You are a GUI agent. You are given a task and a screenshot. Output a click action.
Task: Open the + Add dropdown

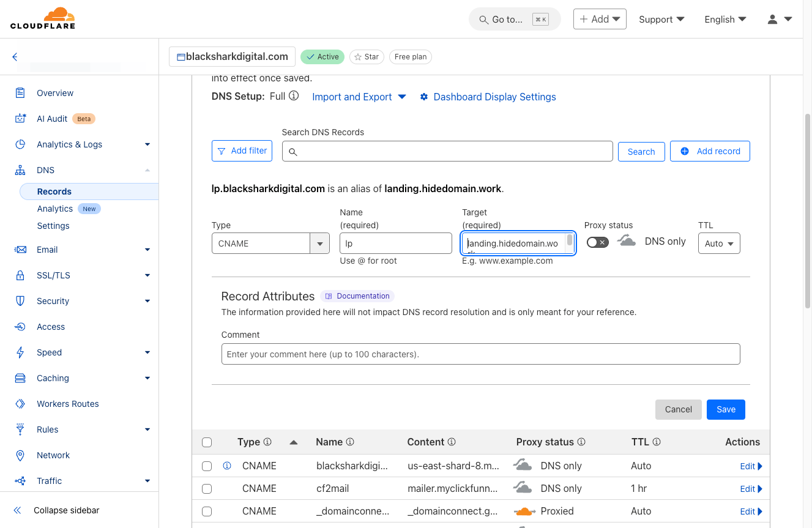(600, 19)
